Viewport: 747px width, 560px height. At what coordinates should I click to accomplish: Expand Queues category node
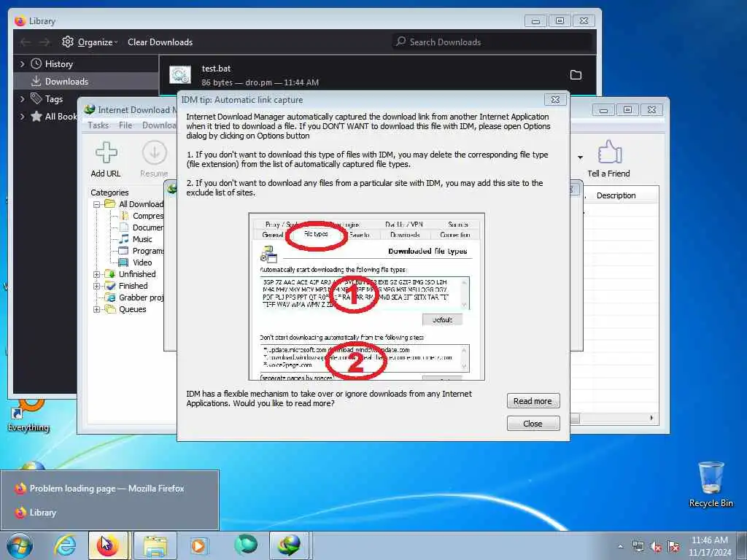[x=97, y=309]
